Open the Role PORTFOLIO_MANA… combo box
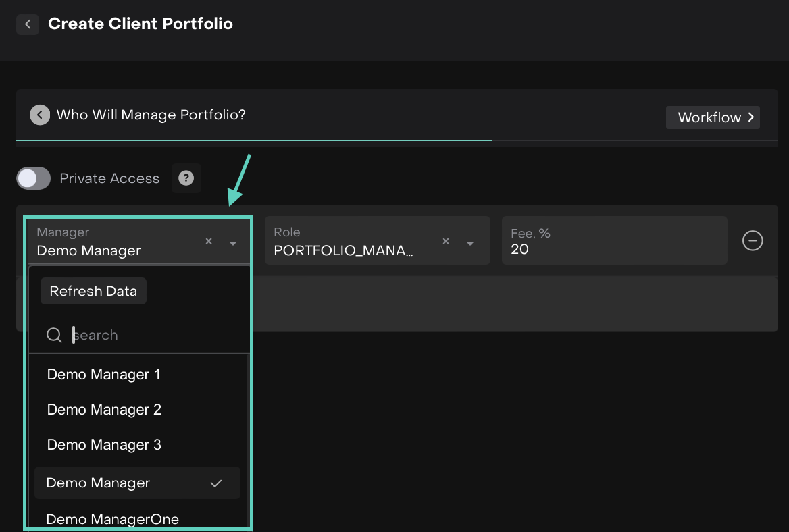 [351, 241]
